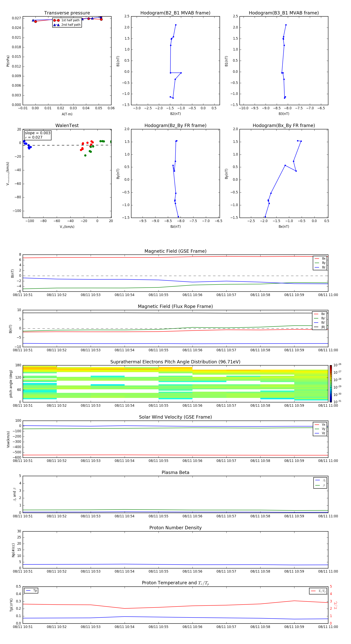Click the 'Solar Wind Velocity (GSE Frame)' title

175,417
